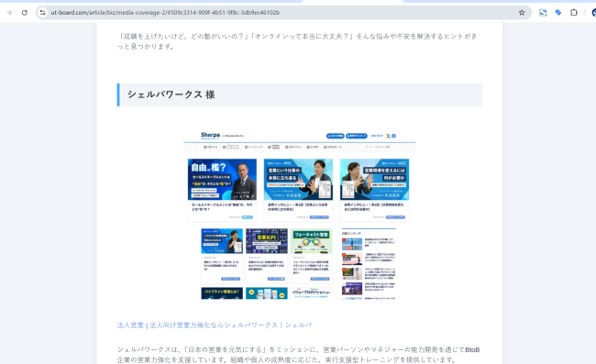This screenshot has width=596, height=364.
Task: Click the Sherpa logo in the embedded image
Action: click(x=210, y=135)
